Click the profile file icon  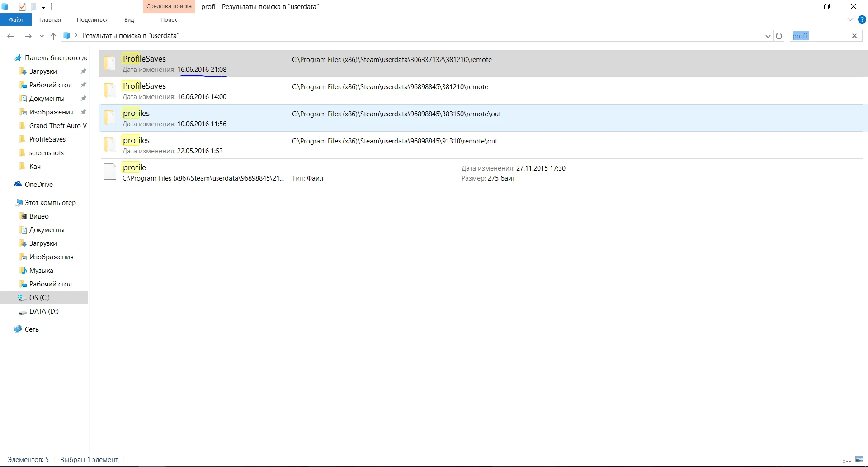pyautogui.click(x=110, y=172)
